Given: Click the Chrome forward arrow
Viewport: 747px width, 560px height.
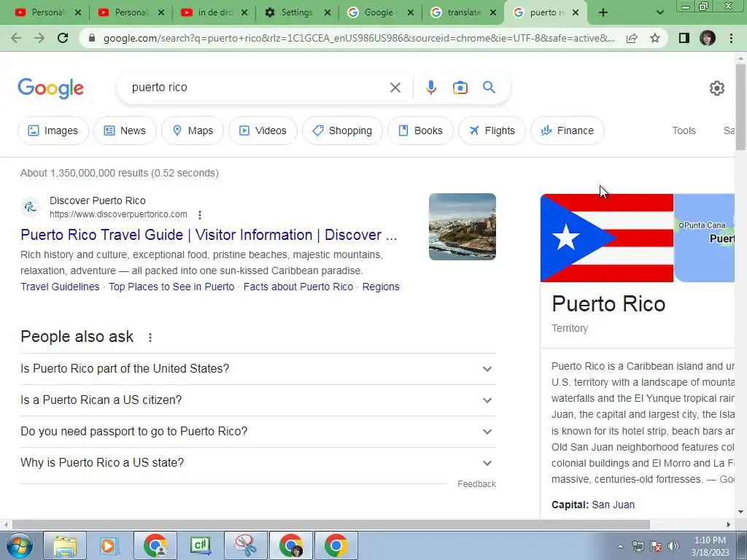Looking at the screenshot, I should click(39, 38).
